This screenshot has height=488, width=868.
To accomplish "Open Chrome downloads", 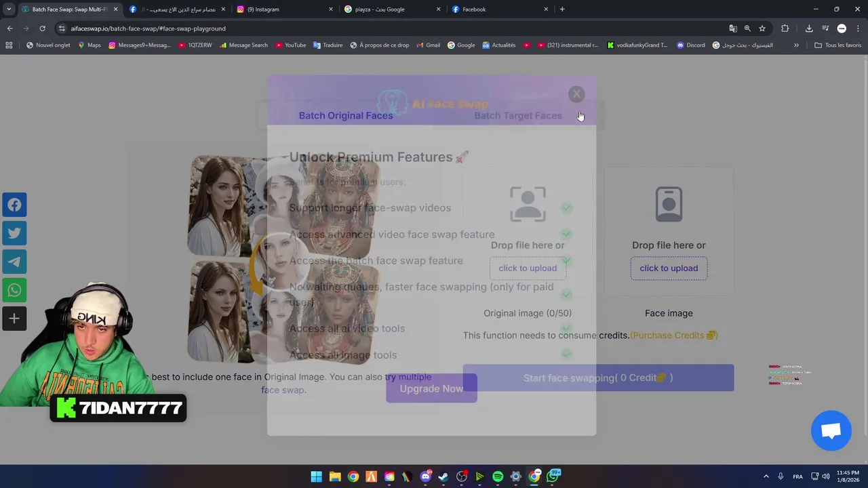I will [809, 28].
